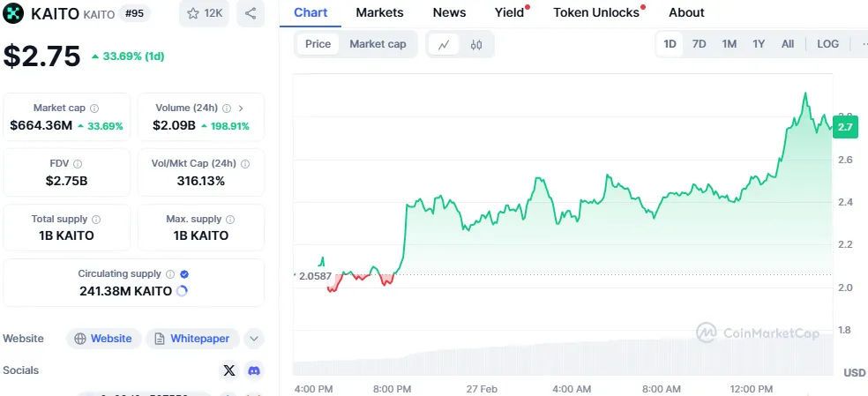
Task: Expand more links with the chevron beside Whitepaper
Action: (253, 339)
